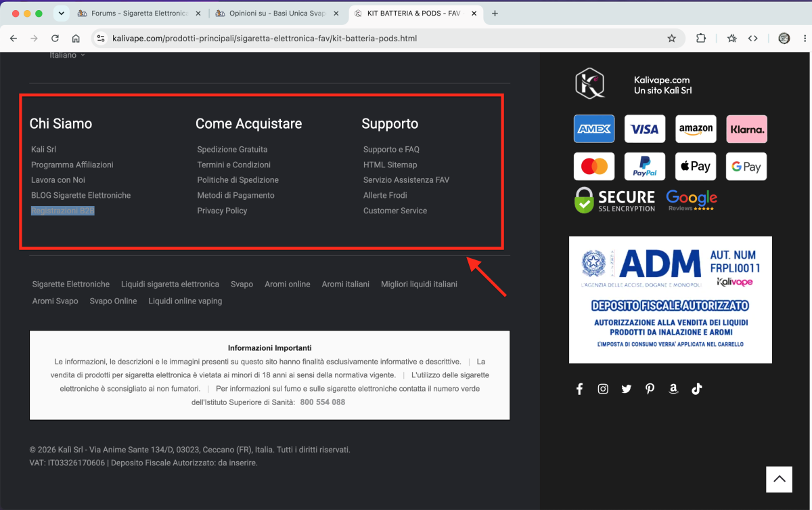Click the Amazon social icon

coord(673,389)
